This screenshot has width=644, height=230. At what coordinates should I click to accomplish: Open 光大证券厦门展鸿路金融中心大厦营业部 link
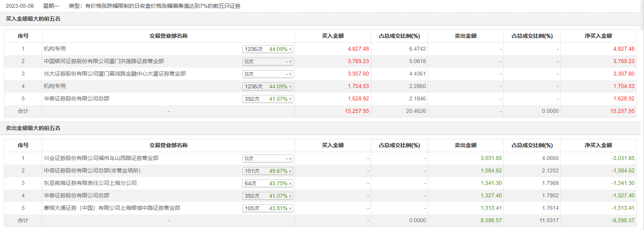click(x=115, y=74)
